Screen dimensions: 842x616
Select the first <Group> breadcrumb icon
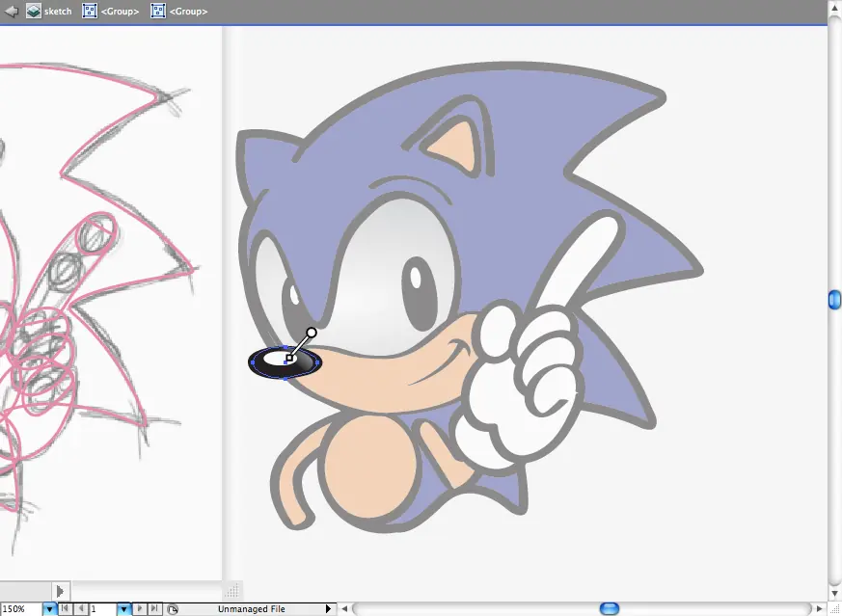pyautogui.click(x=90, y=11)
